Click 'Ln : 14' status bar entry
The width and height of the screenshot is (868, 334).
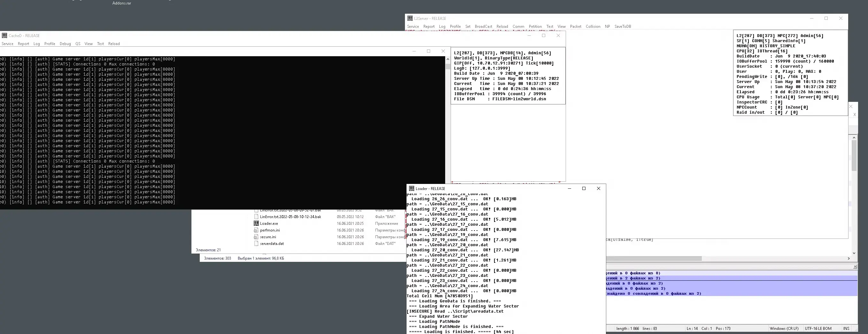[692, 329]
